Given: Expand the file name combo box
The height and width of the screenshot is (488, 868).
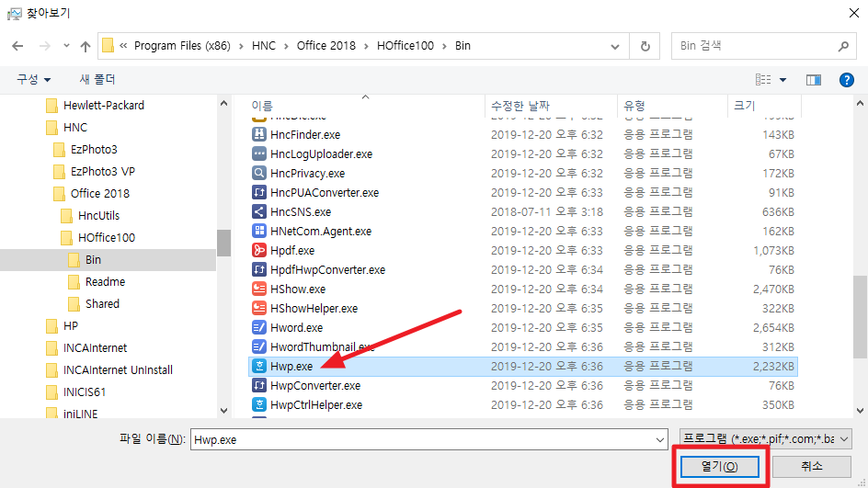Looking at the screenshot, I should 660,440.
